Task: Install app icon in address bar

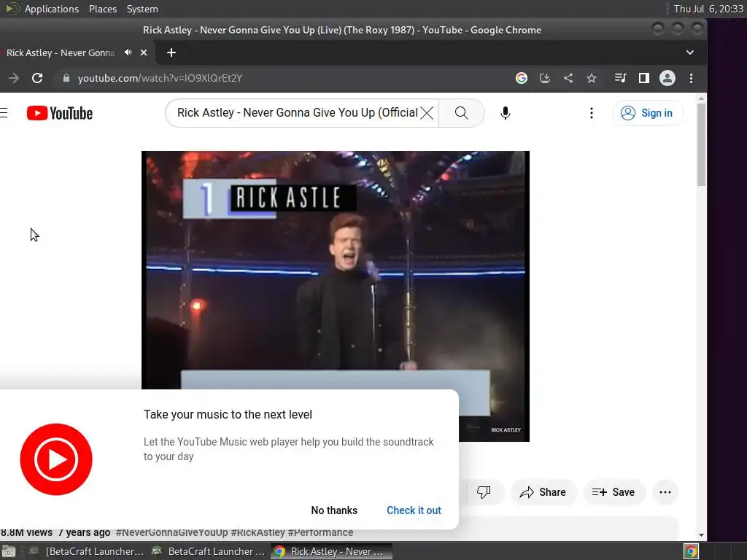Action: click(544, 78)
